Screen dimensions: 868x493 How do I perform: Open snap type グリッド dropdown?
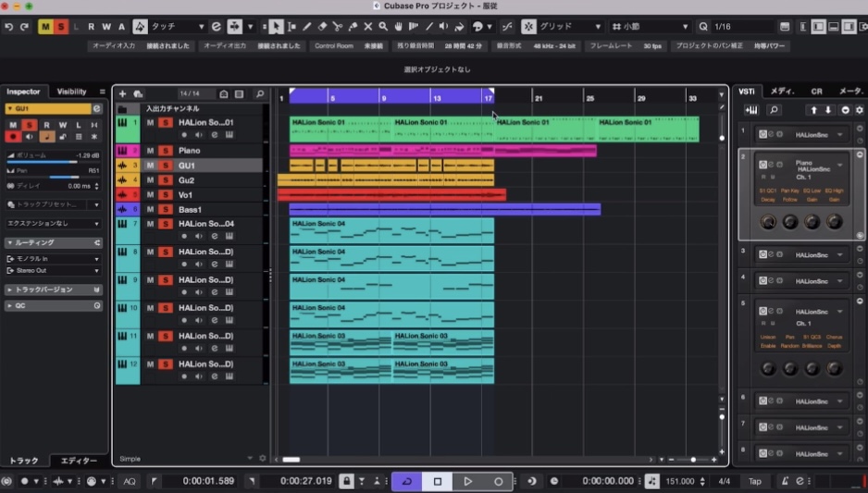[x=570, y=27]
